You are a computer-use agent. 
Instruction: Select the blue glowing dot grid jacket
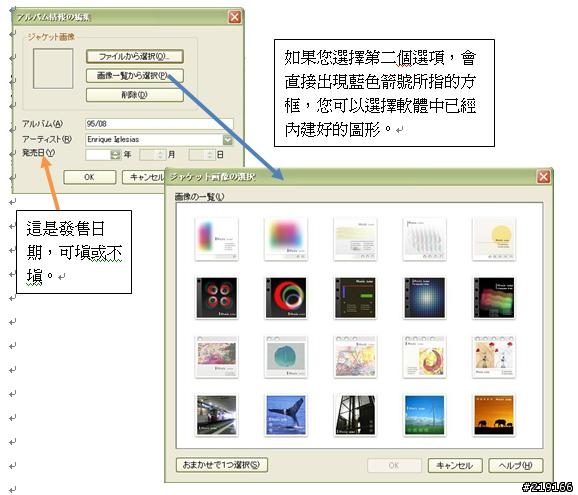[425, 298]
